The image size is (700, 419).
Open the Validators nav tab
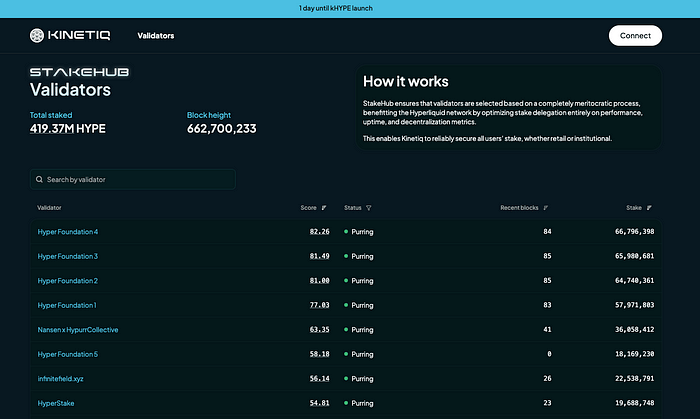(156, 36)
